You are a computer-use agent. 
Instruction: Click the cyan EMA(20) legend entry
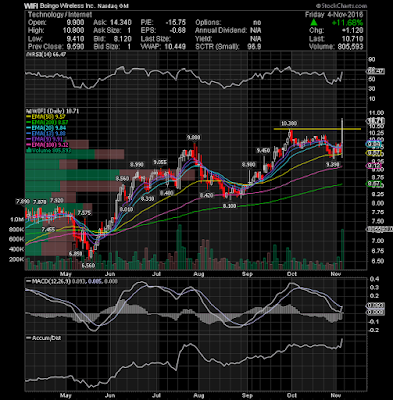coord(47,128)
